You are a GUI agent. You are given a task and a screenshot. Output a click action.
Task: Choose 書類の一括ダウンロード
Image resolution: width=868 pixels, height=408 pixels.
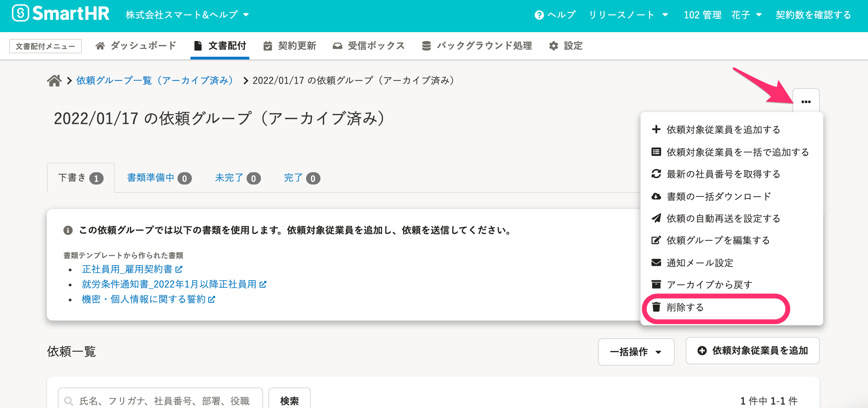[732, 196]
